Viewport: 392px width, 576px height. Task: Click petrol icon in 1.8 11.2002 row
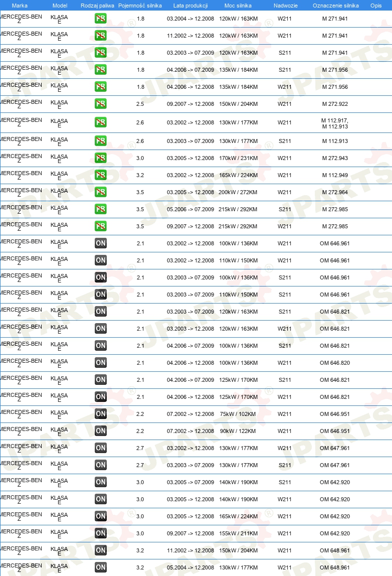coord(101,35)
